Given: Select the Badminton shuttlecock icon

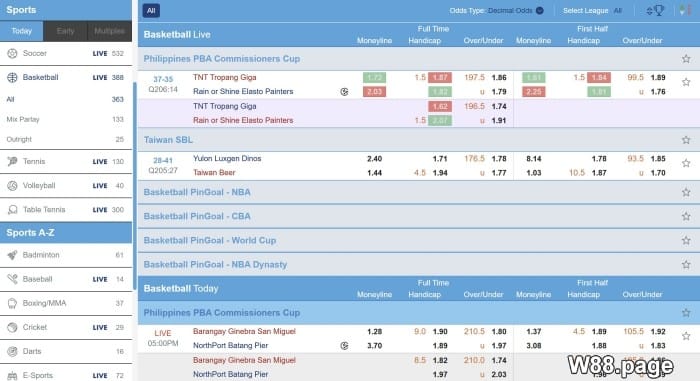Looking at the screenshot, I should tap(12, 255).
